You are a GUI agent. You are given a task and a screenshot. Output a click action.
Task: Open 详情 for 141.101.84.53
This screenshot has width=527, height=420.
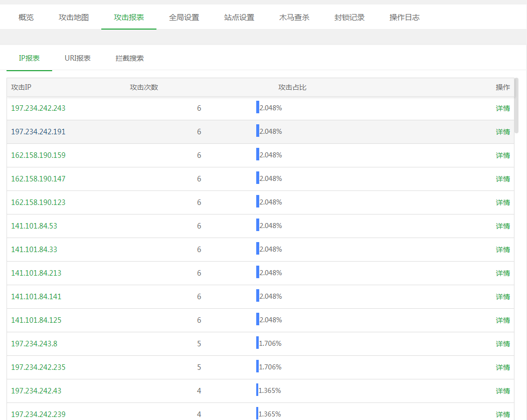[x=503, y=226]
